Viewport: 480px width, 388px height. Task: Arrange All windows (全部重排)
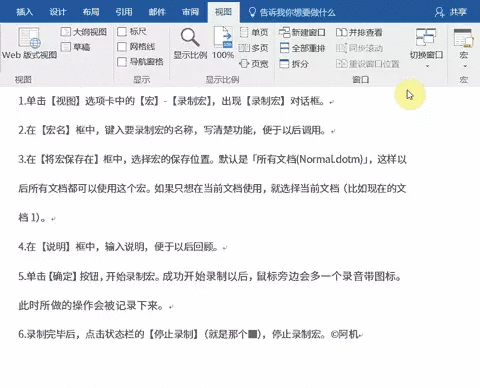coord(302,48)
